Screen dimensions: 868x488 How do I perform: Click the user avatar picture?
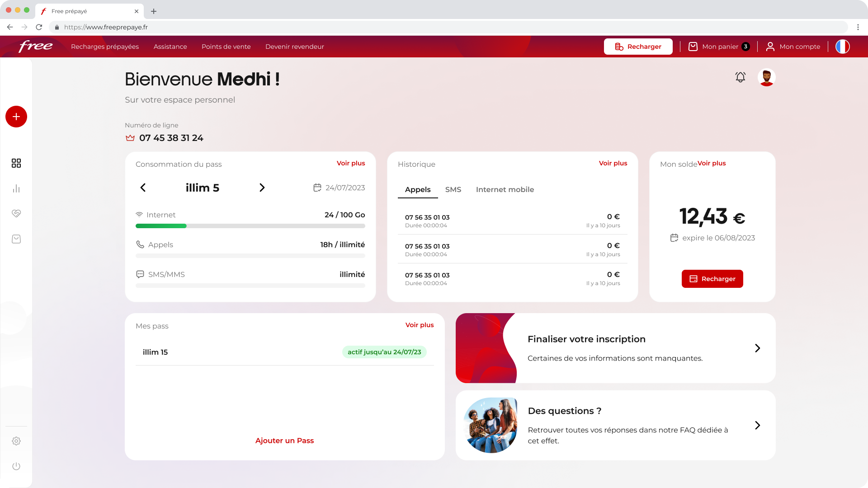(766, 77)
